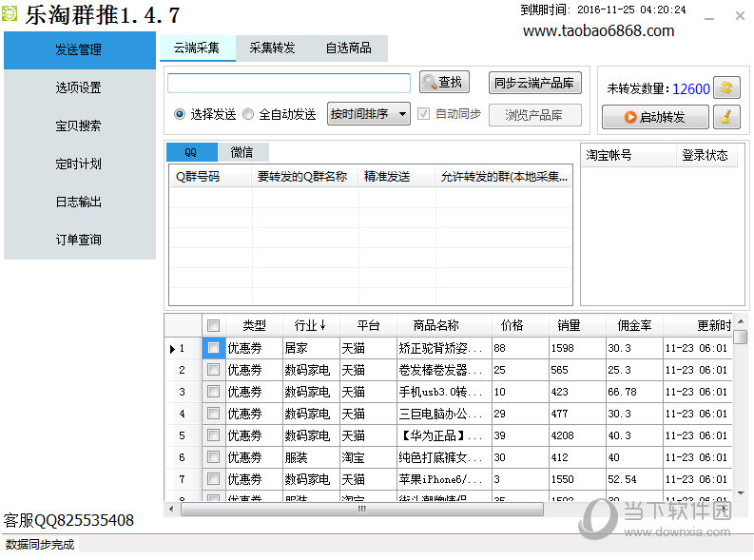Switch to the QQ tab
The width and height of the screenshot is (754, 560).
[x=191, y=152]
